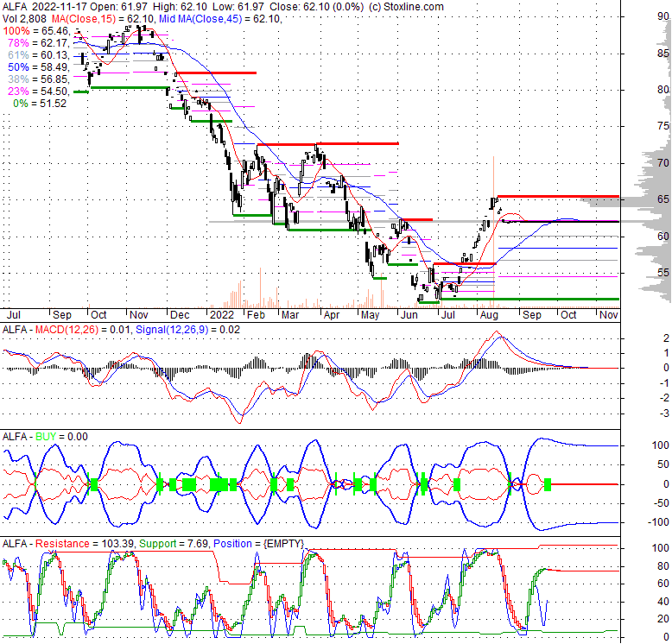Click the -3 tick on MACD axis
The width and height of the screenshot is (672, 644).
click(665, 414)
